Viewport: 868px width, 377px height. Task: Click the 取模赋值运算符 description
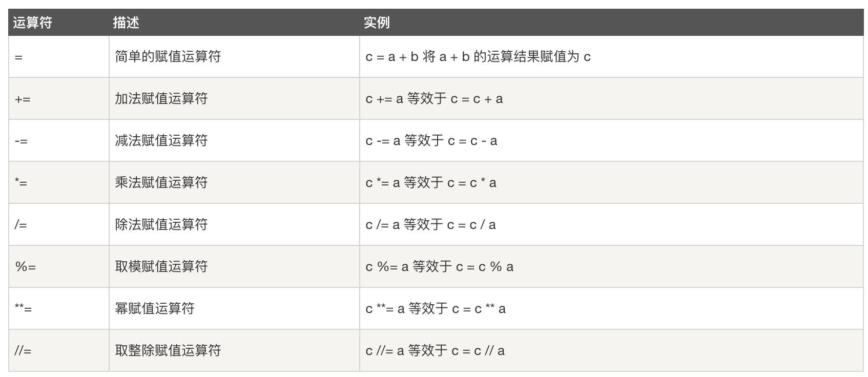pyautogui.click(x=161, y=266)
